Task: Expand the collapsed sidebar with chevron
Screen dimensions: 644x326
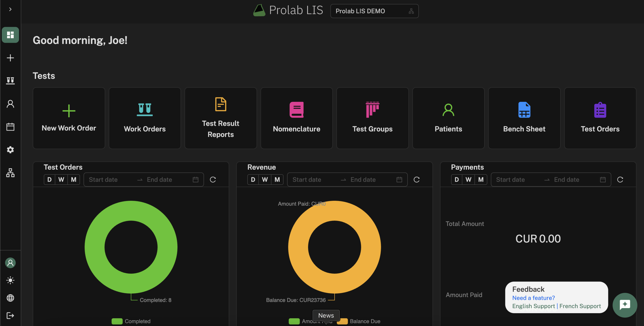Action: point(10,9)
